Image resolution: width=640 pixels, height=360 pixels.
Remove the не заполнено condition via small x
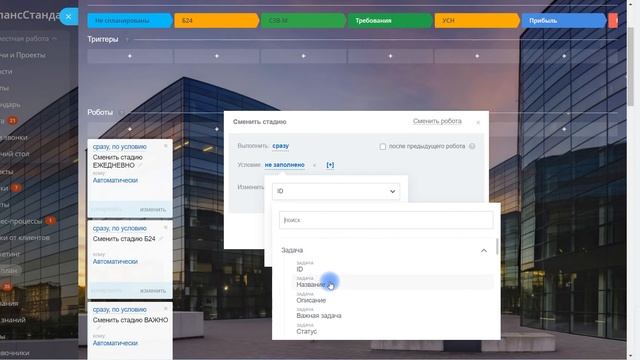coord(314,165)
